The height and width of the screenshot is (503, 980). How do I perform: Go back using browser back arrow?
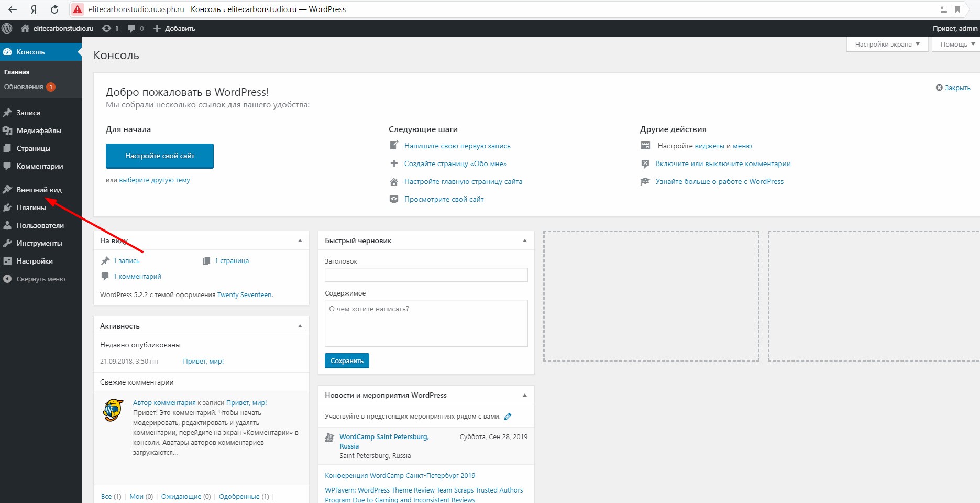(13, 9)
